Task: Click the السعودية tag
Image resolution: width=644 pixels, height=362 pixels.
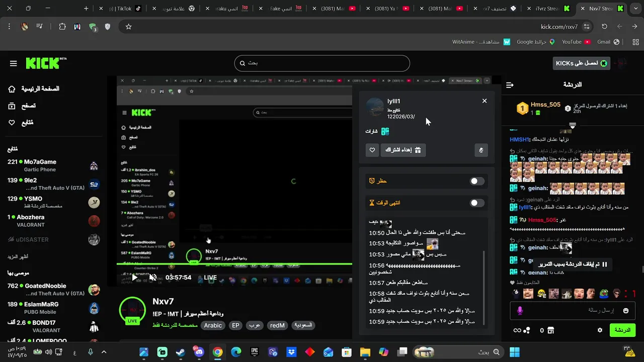Action: tap(303, 325)
